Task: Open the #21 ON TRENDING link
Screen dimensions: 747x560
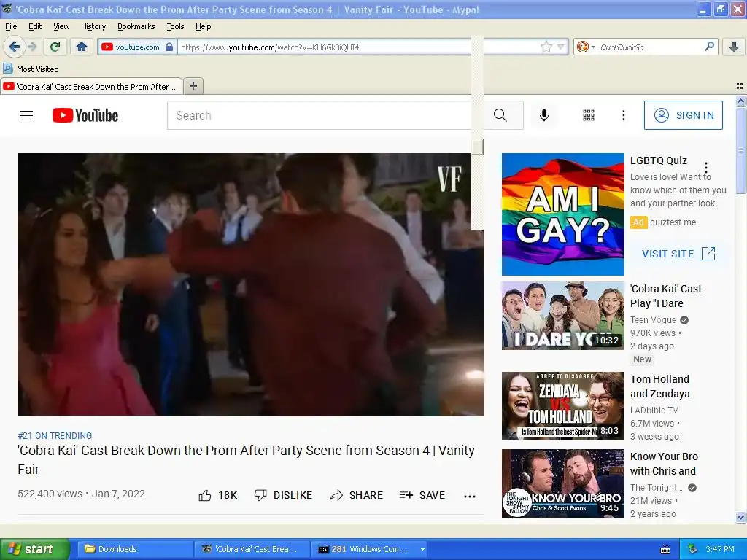Action: tap(55, 436)
